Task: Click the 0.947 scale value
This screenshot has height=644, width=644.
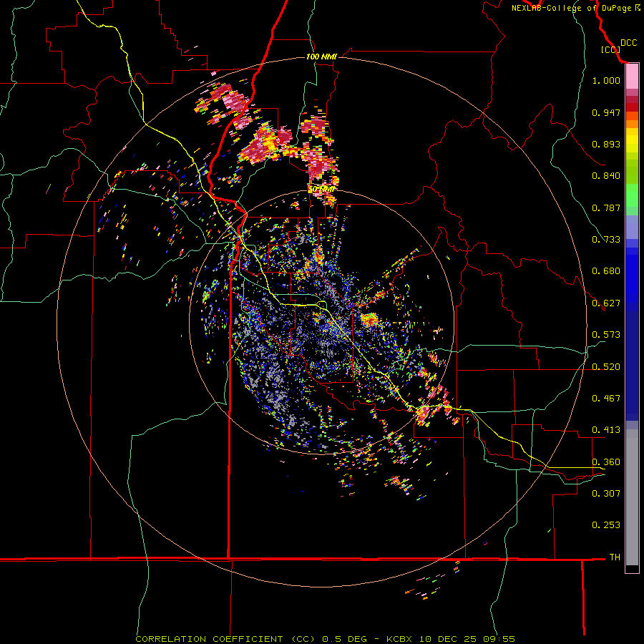Action: [606, 112]
